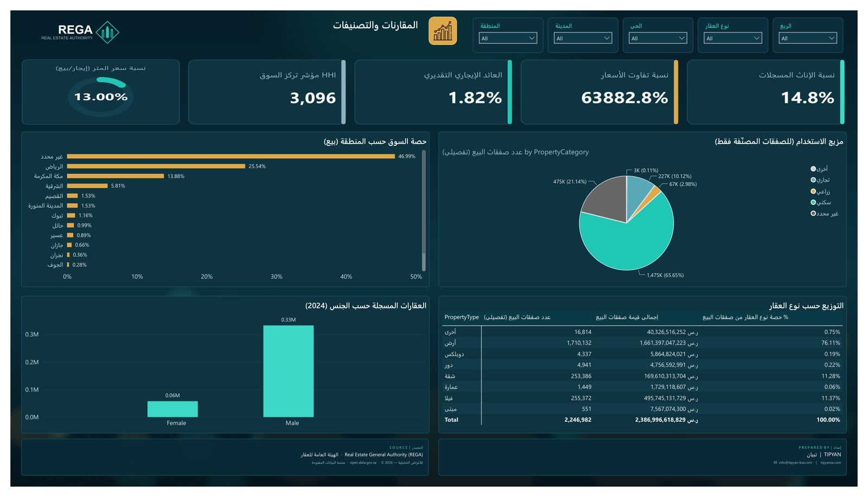Click the market share chart's vertical scrollbar
The image size is (868, 497).
[x=424, y=211]
